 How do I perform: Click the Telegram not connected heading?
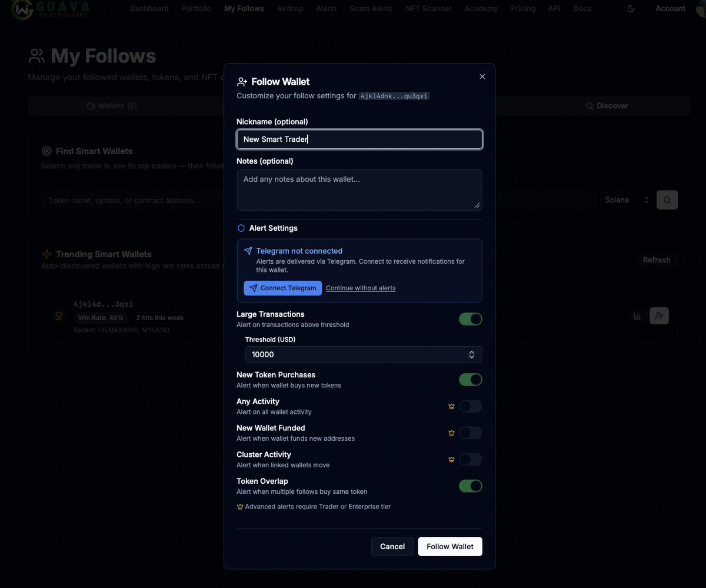[x=299, y=251]
